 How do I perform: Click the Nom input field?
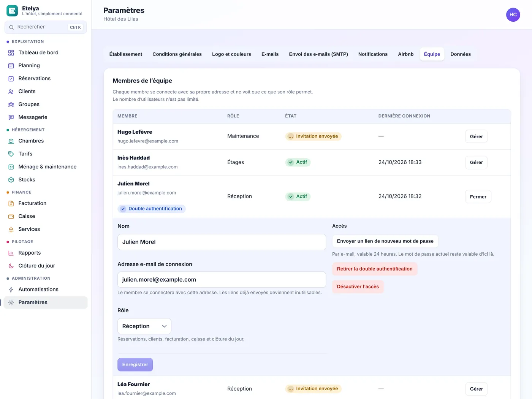coord(222,242)
